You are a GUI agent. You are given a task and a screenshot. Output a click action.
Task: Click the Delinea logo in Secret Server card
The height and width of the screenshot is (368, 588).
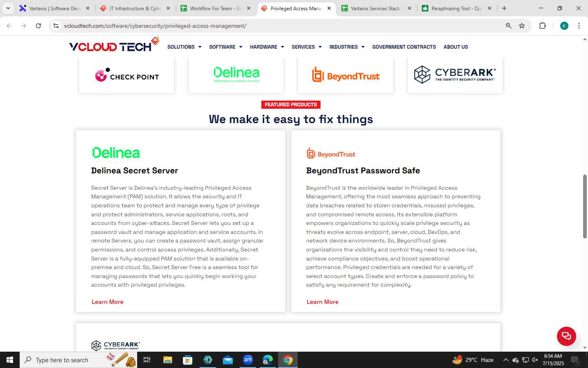(x=116, y=153)
